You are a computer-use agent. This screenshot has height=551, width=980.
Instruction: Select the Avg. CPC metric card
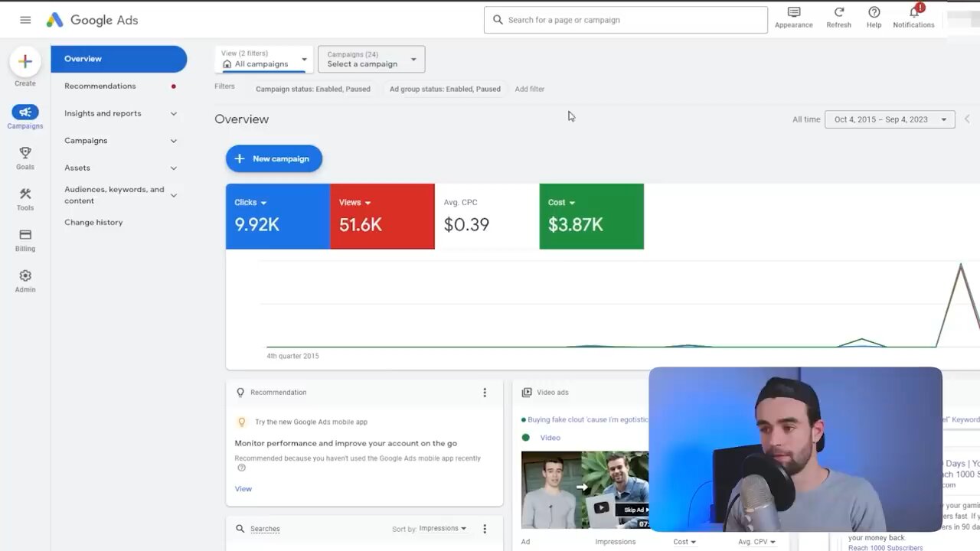(487, 217)
